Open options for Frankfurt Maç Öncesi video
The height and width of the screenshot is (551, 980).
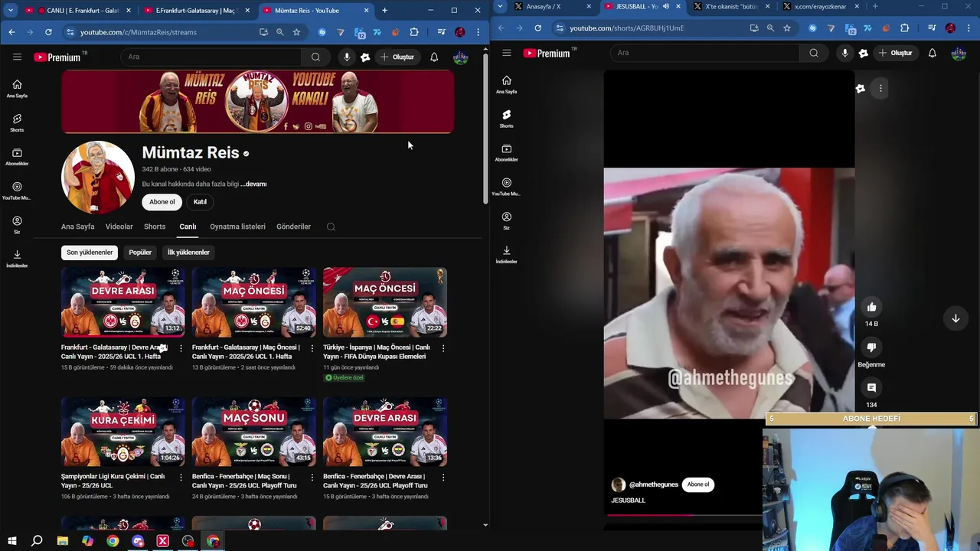click(312, 348)
